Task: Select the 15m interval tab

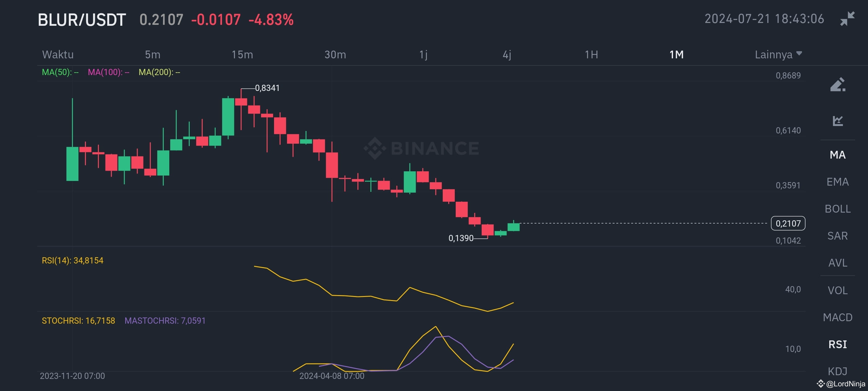Action: (x=243, y=54)
